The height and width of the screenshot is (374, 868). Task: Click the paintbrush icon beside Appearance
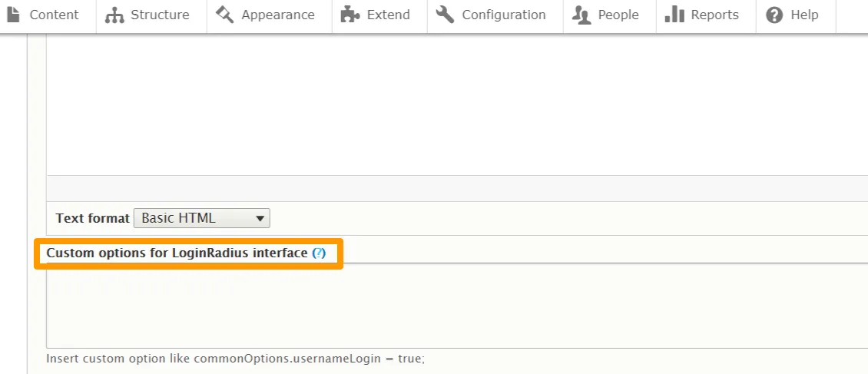point(225,15)
